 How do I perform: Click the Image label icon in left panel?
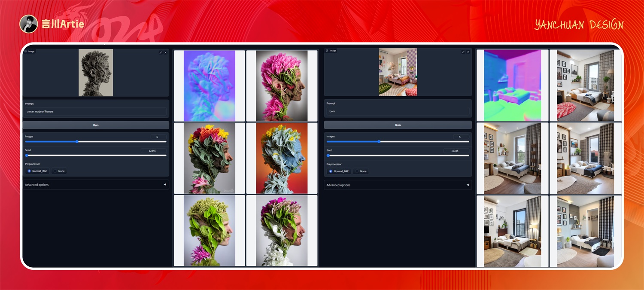click(x=26, y=51)
